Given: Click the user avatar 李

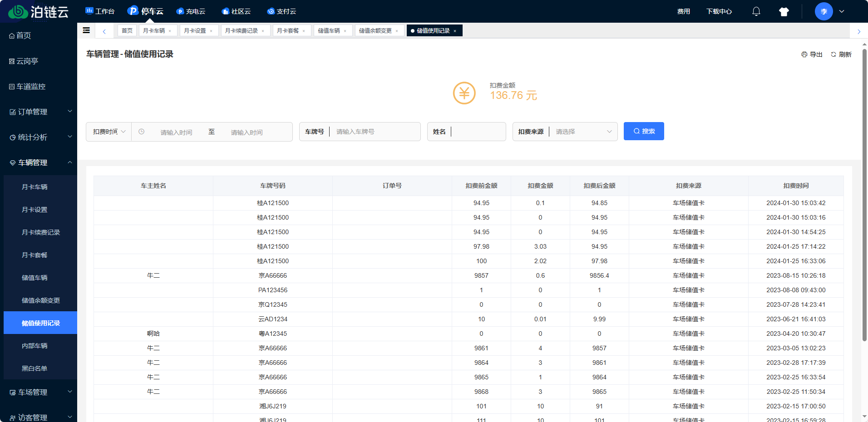Looking at the screenshot, I should point(824,11).
